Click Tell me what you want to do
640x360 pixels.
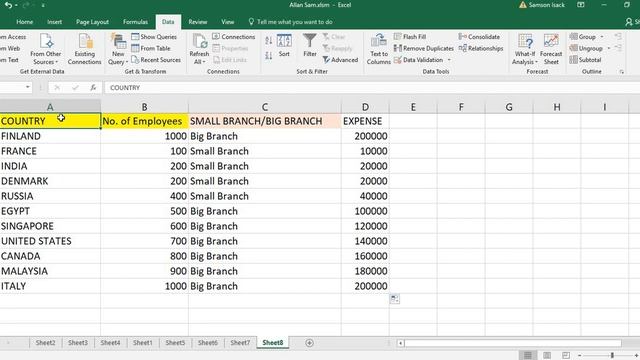coord(290,22)
